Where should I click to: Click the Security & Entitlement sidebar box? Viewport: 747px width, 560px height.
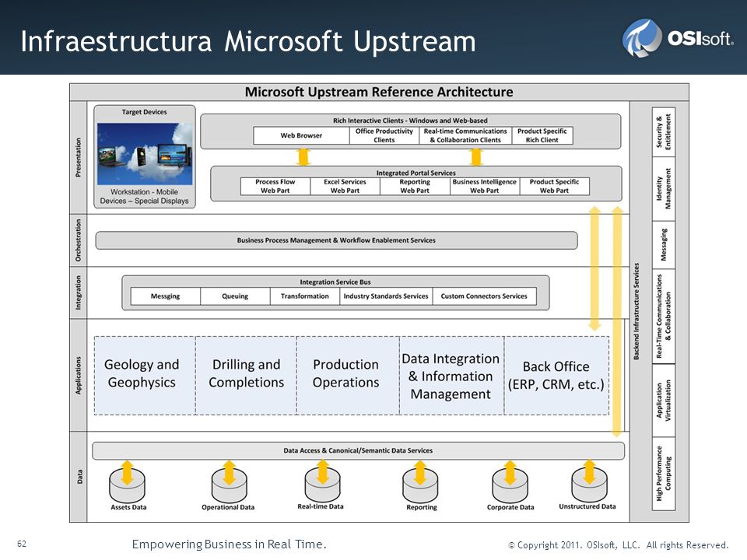click(x=663, y=132)
